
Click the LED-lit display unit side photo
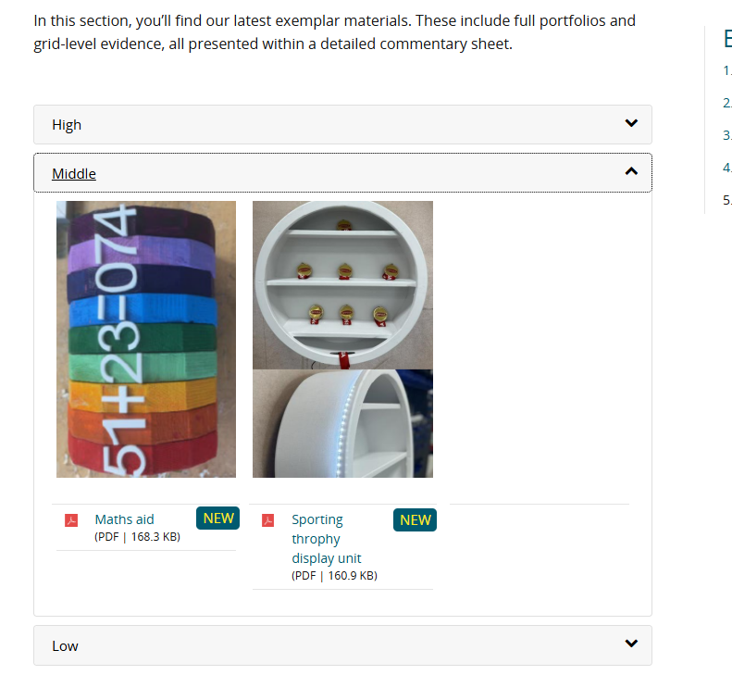(342, 424)
